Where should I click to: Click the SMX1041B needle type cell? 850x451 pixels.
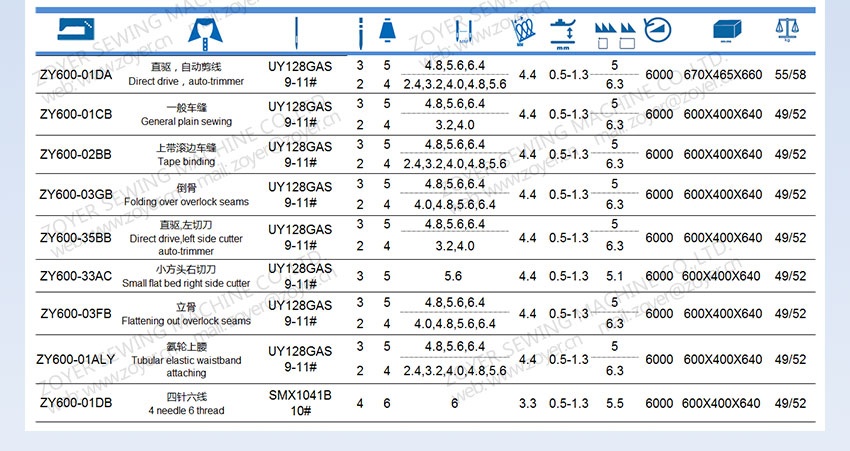point(300,396)
